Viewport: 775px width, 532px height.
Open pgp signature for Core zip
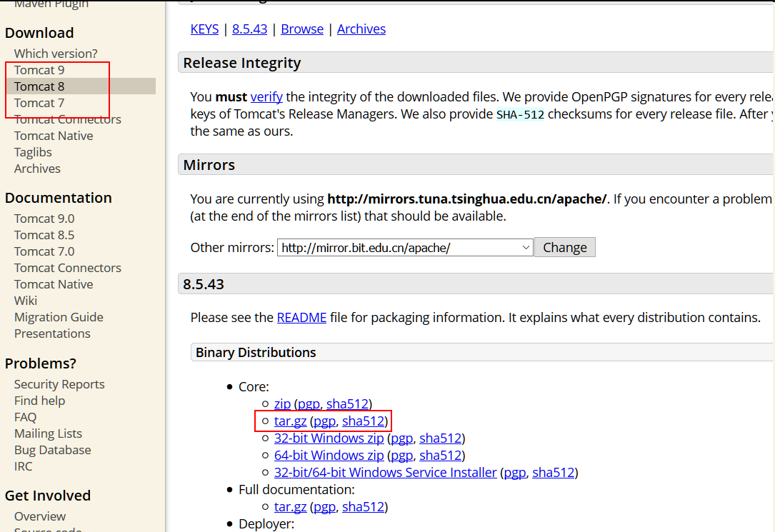point(309,404)
